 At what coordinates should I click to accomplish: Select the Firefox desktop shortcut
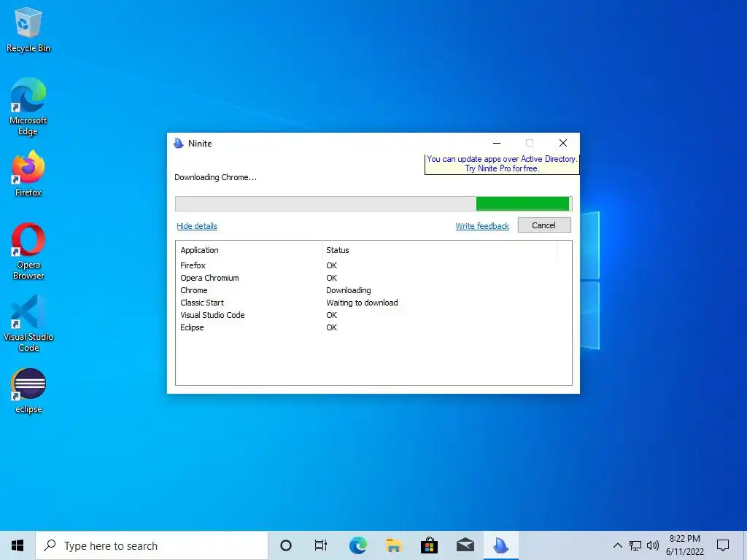click(28, 174)
